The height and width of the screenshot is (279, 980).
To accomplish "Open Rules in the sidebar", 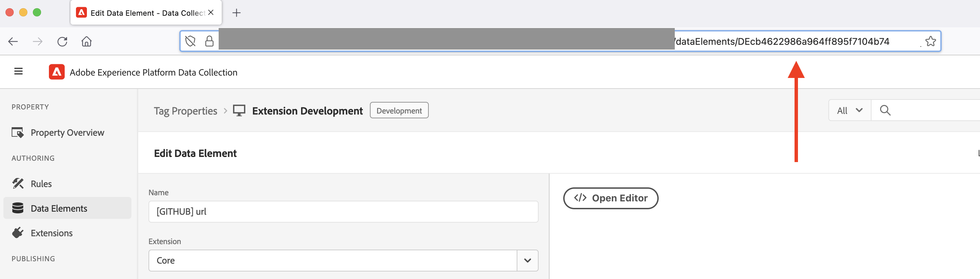I will 67,184.
